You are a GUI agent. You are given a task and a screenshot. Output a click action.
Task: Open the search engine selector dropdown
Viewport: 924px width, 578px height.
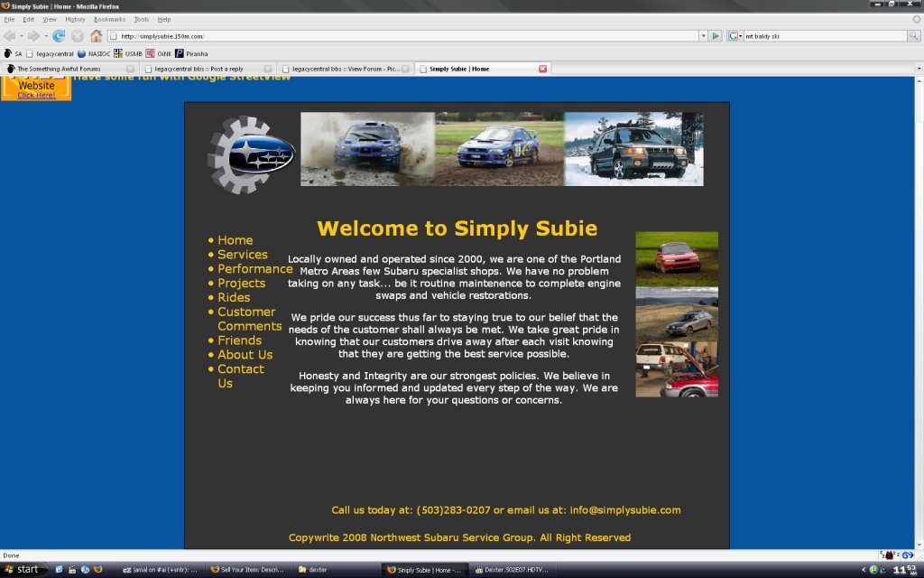(735, 36)
